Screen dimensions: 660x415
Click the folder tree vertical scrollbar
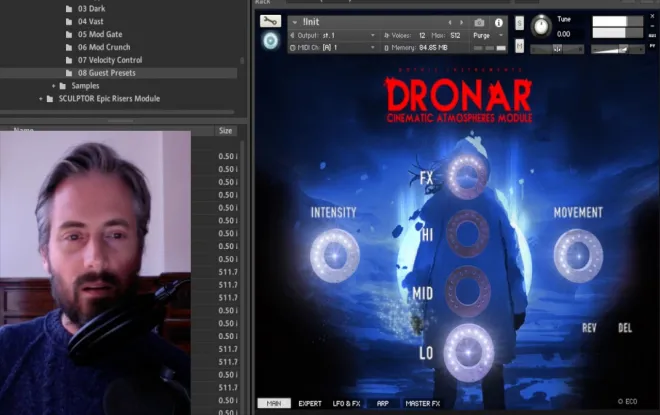242,60
